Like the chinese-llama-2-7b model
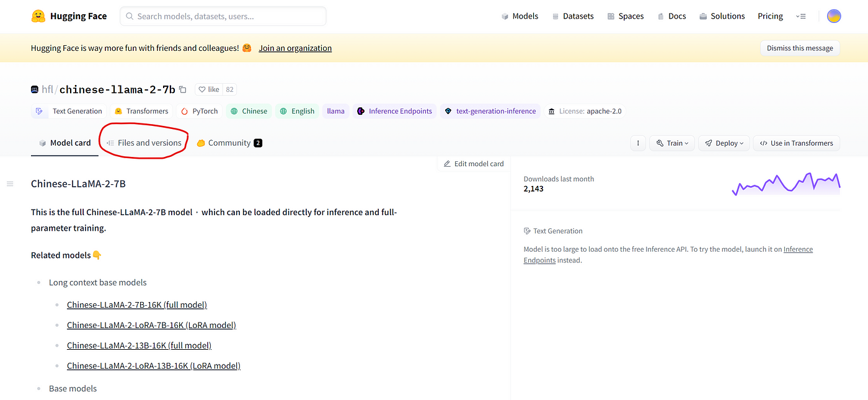Image resolution: width=868 pixels, height=400 pixels. click(x=208, y=90)
